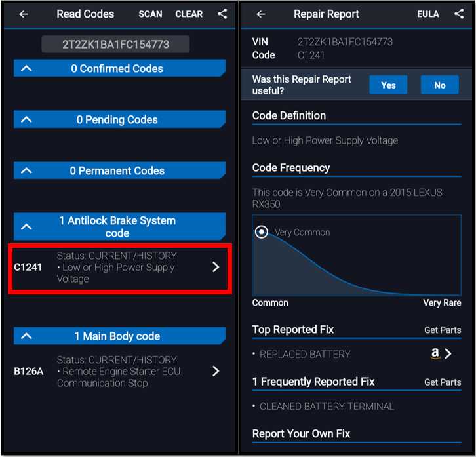Tap 1 Frequently Reported Fix heading
The image size is (476, 457).
coord(313,382)
